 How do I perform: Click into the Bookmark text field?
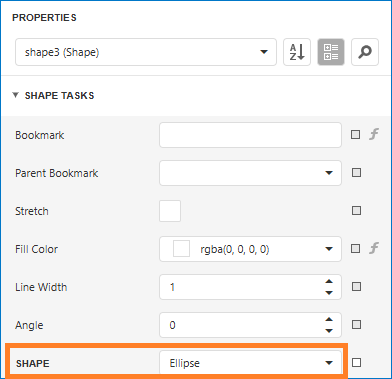click(x=250, y=135)
